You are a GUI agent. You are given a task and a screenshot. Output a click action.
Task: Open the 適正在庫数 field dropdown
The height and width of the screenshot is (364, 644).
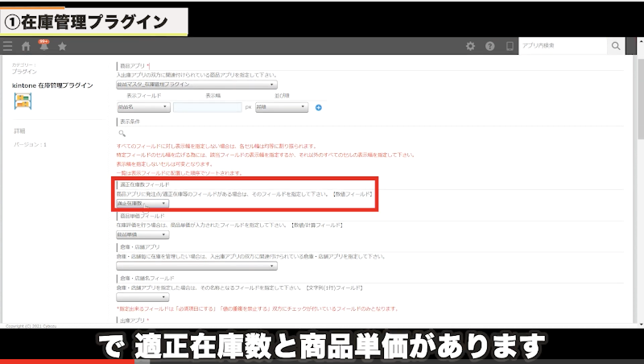(x=143, y=204)
